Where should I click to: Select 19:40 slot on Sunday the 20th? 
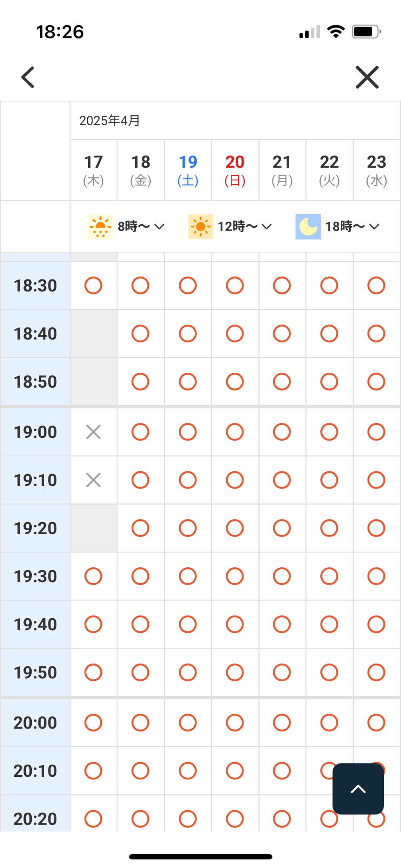pos(235,624)
